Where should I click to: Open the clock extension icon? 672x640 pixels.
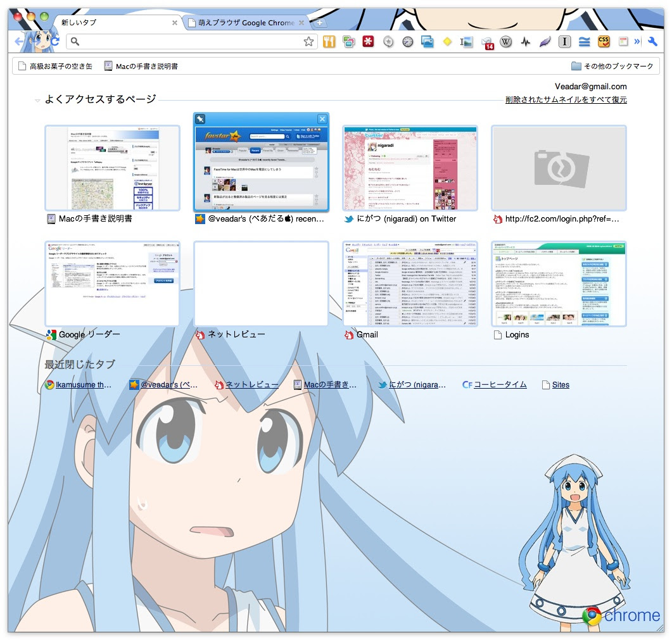408,42
